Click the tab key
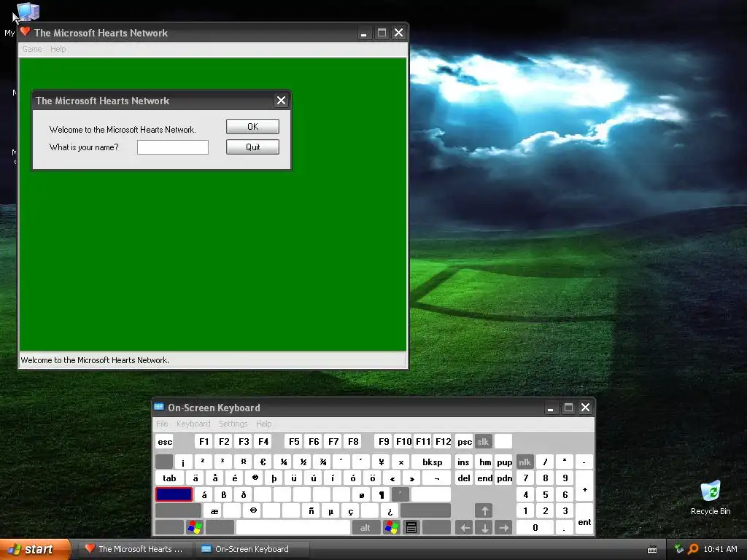747x560 pixels. 169,478
